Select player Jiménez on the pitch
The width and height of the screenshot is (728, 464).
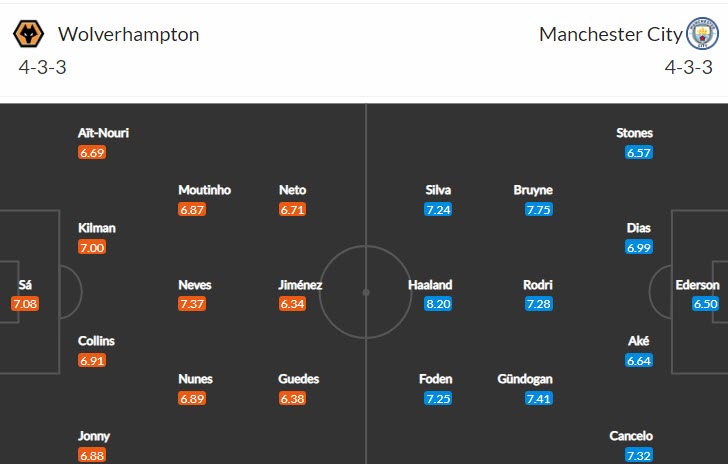pyautogui.click(x=300, y=285)
